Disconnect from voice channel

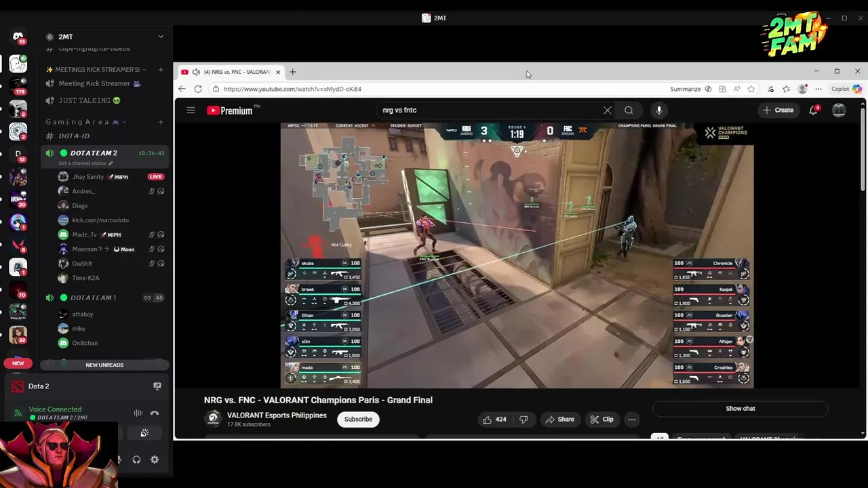[x=155, y=413]
